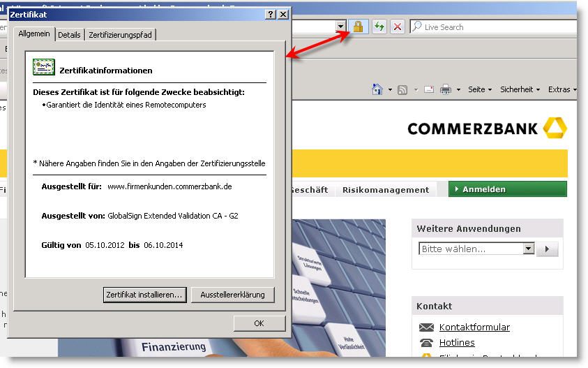
Task: Expand the address bar dropdown arrow
Action: [340, 27]
